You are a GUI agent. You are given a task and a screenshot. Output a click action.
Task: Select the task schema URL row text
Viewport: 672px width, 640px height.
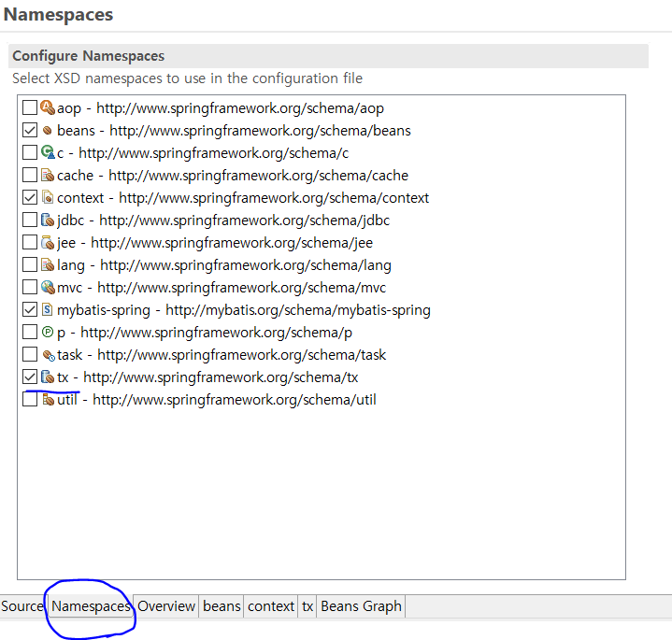tap(222, 355)
